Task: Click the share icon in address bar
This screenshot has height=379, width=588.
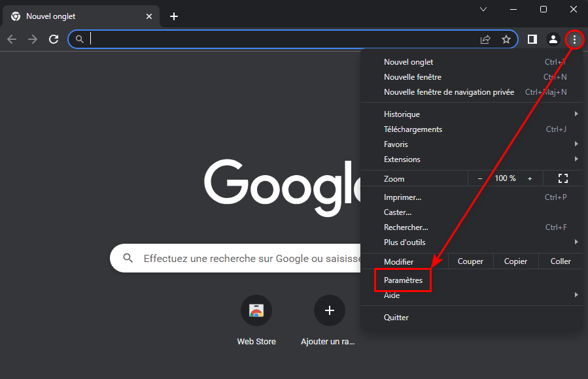Action: 485,39
